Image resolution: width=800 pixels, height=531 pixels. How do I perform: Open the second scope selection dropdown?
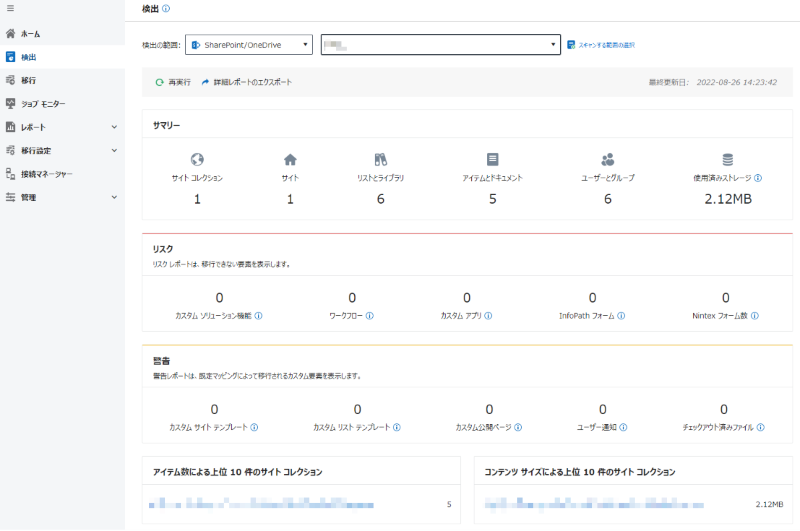coord(441,45)
